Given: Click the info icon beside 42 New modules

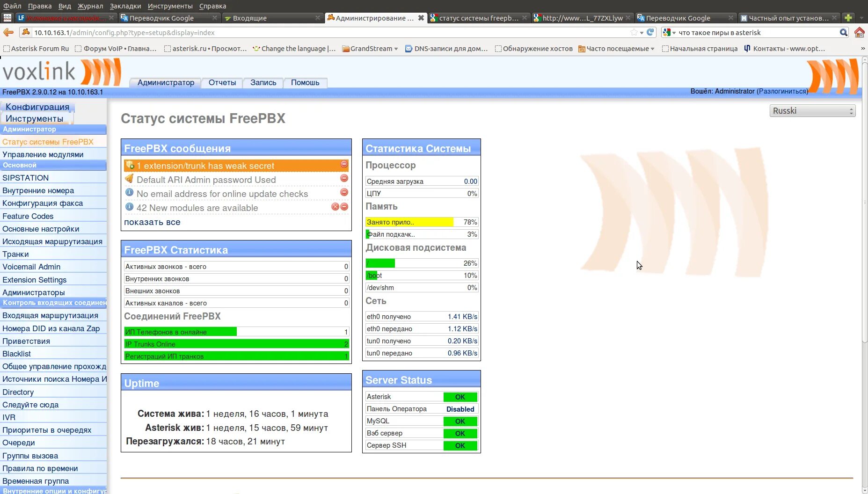Looking at the screenshot, I should point(130,207).
